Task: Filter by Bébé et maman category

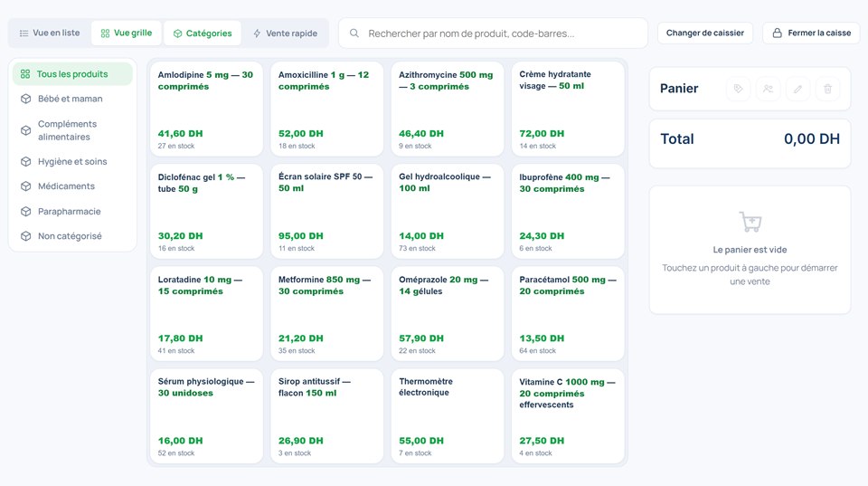Action: [x=72, y=99]
